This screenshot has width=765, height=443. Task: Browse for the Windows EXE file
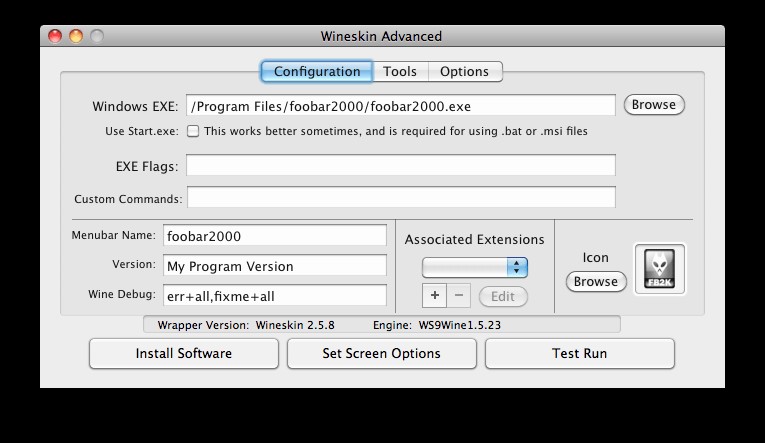coord(654,105)
